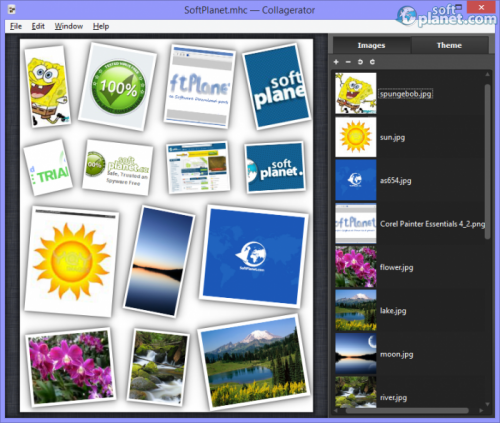The width and height of the screenshot is (500, 423).
Task: Click the pink orchids photo in collage
Action: coord(71,367)
